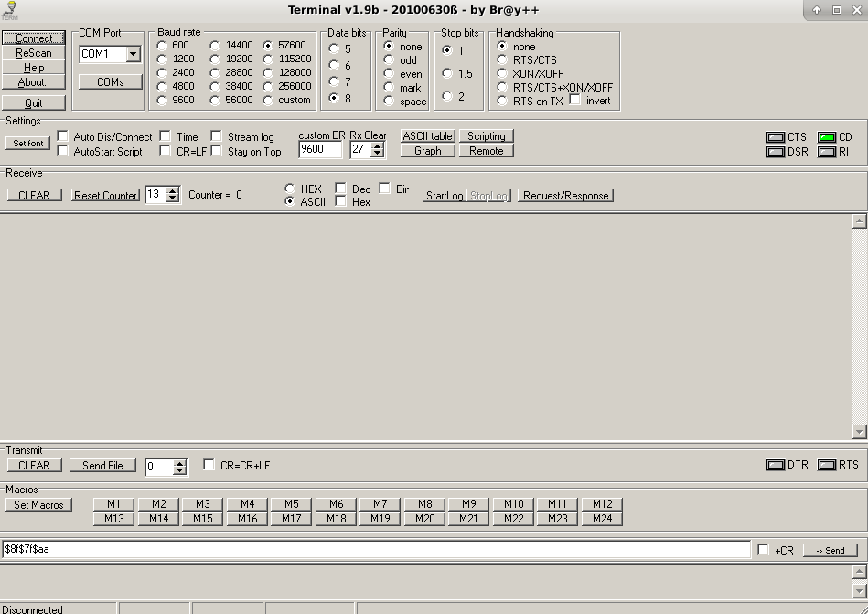
Task: Decrease the Transmit delay spinner value
Action: (179, 470)
